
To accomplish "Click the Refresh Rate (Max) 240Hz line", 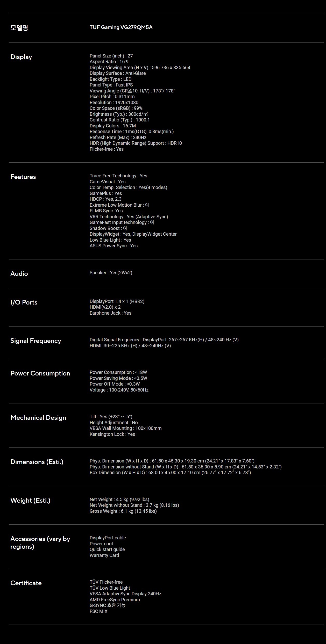I will pos(118,138).
